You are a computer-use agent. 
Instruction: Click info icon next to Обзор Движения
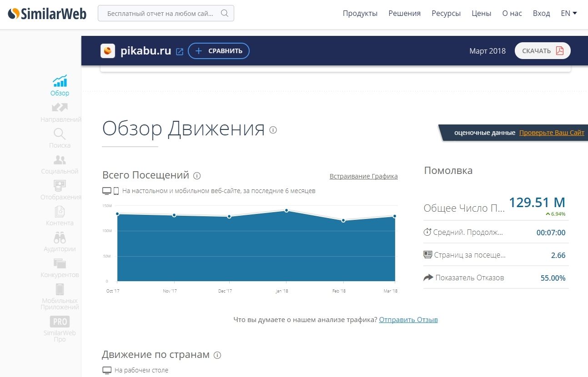point(273,130)
